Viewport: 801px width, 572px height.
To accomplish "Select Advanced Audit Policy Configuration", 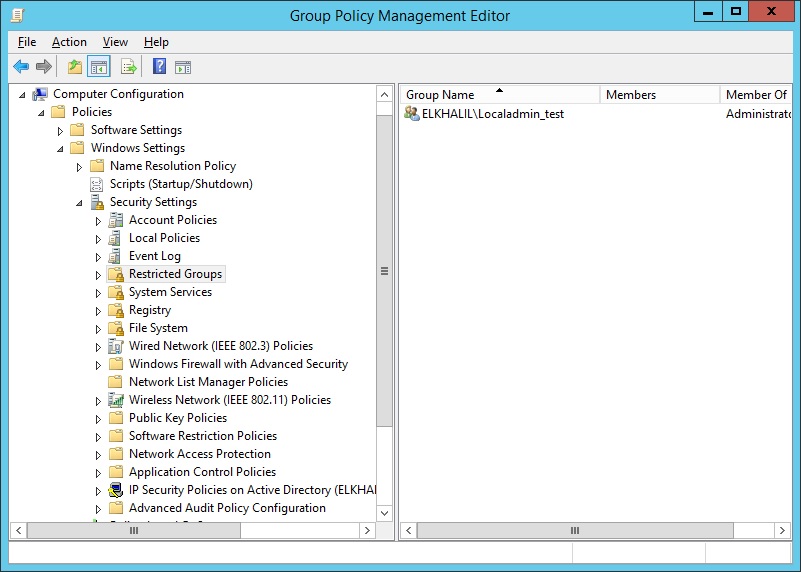I will (x=227, y=508).
